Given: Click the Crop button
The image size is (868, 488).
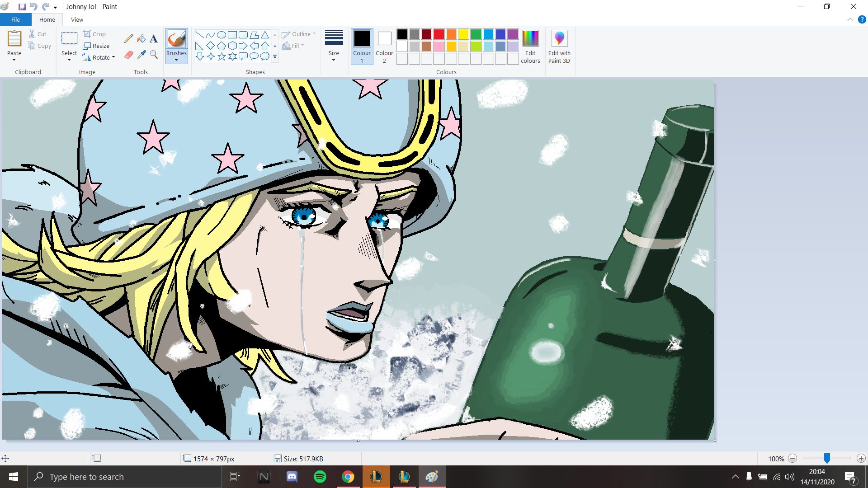Looking at the screenshot, I should 95,34.
